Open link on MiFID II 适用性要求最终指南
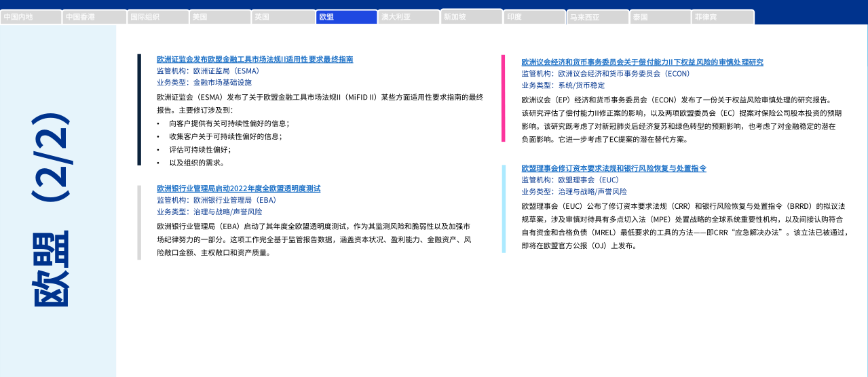The image size is (868, 377). pos(254,60)
